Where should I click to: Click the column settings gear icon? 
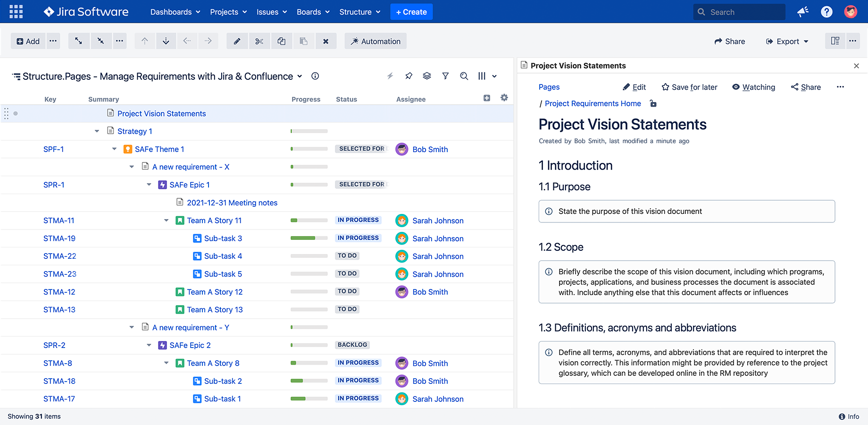pos(504,98)
